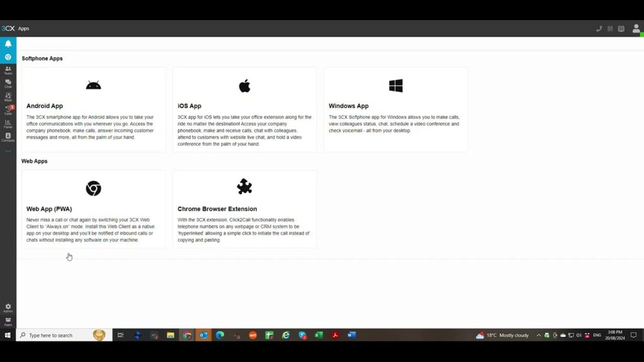This screenshot has width=644, height=362.
Task: Select the Android App card
Action: 94,110
